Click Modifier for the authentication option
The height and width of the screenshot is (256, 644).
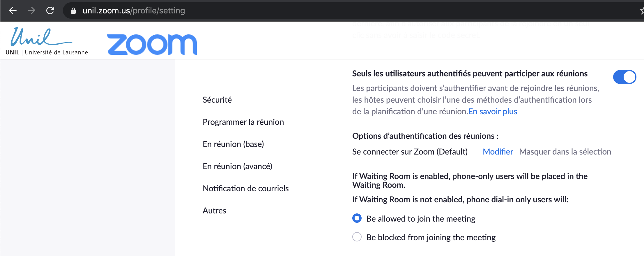click(498, 152)
